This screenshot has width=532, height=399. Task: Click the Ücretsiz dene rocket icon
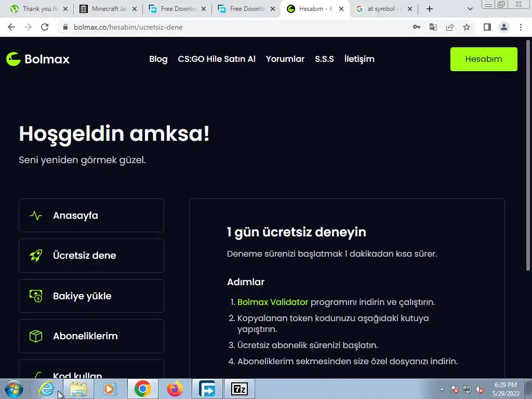[36, 256]
